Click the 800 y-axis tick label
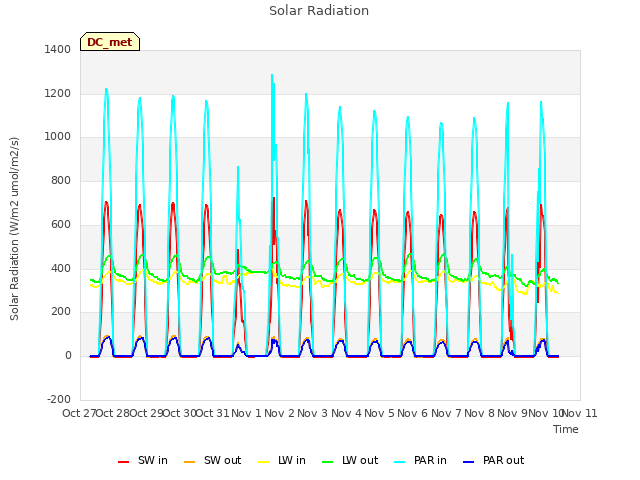 pyautogui.click(x=61, y=180)
